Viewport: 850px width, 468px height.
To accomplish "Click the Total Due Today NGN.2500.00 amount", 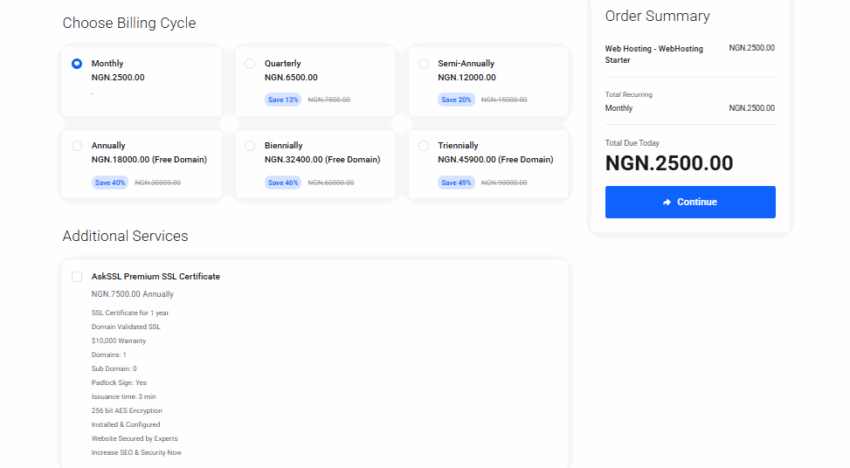I will (x=669, y=163).
